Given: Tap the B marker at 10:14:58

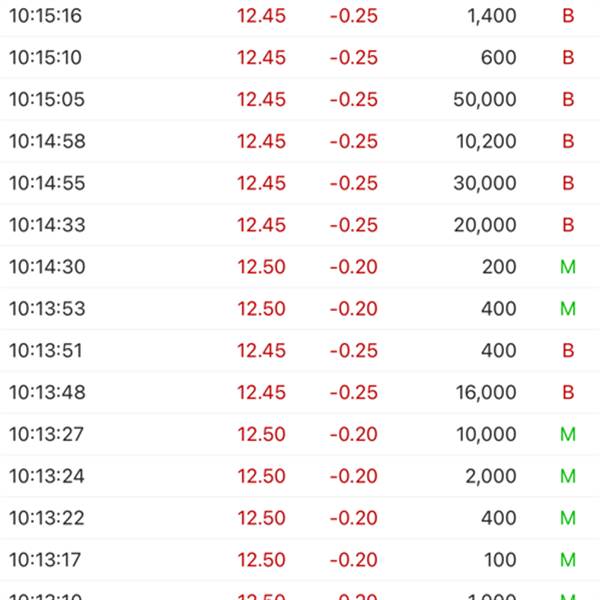Looking at the screenshot, I should pos(568,141).
